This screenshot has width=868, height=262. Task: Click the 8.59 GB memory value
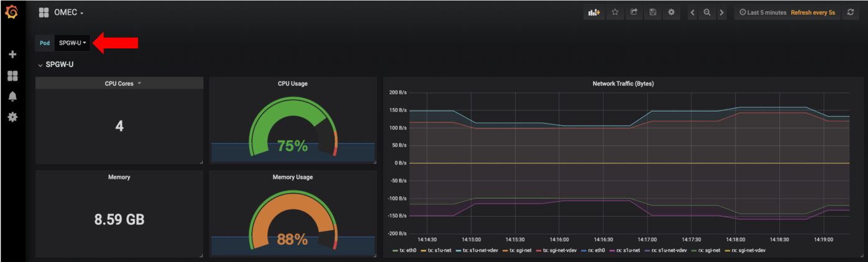(x=119, y=220)
